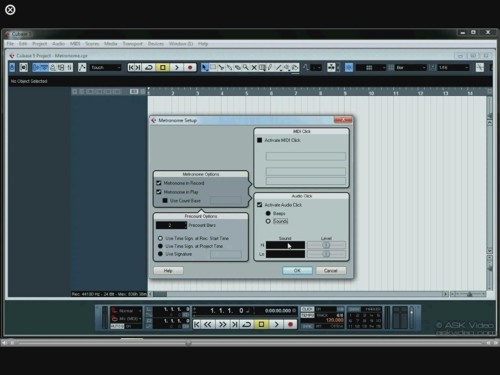Click the Help button in Metronome Setup
This screenshot has width=500, height=375.
pos(168,270)
